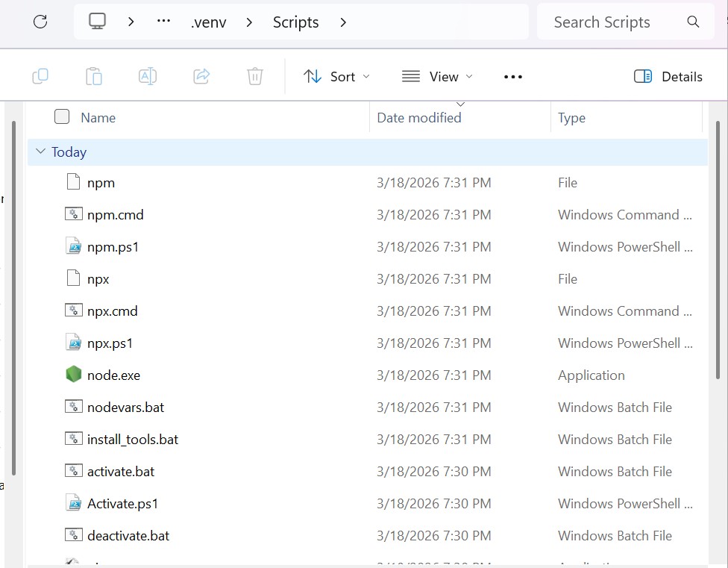728x568 pixels.
Task: Expand the chevron after .venv breadcrumb
Action: [249, 22]
